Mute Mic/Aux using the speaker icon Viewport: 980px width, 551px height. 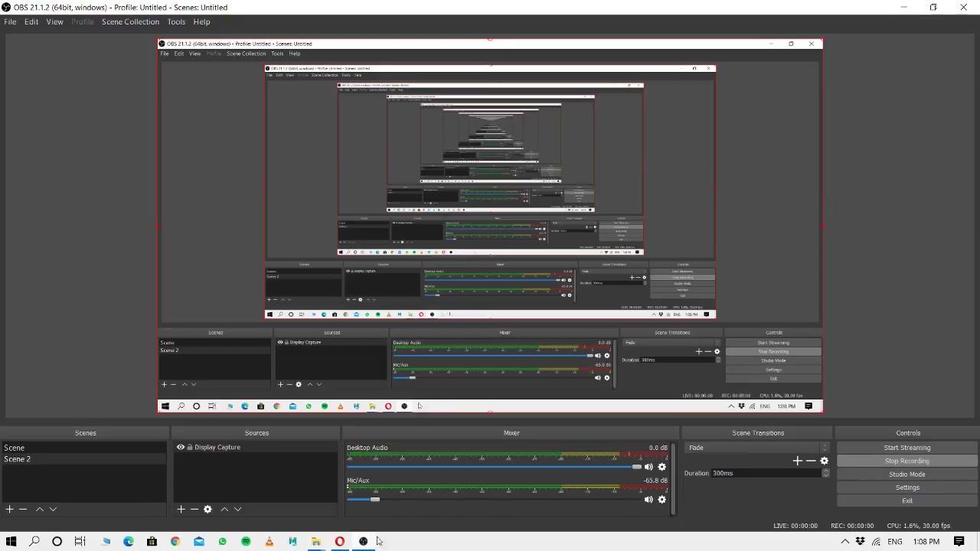[648, 500]
